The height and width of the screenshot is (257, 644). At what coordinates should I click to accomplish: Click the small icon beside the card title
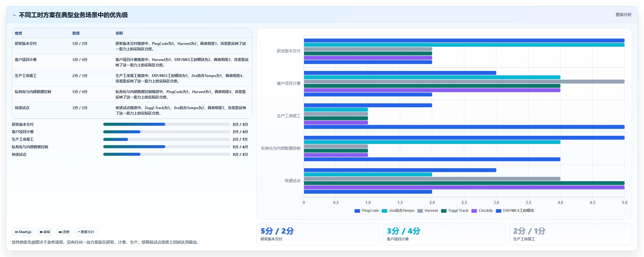click(x=14, y=15)
